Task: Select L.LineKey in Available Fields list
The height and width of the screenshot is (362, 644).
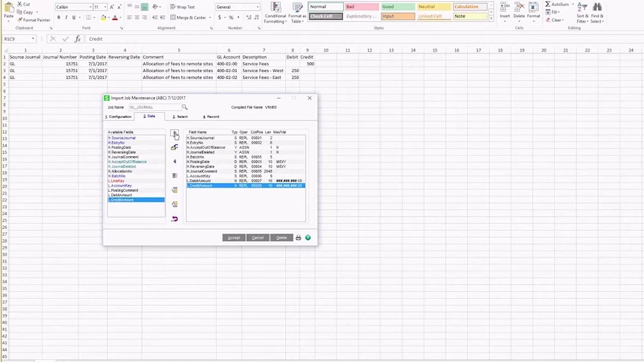Action: pyautogui.click(x=136, y=180)
